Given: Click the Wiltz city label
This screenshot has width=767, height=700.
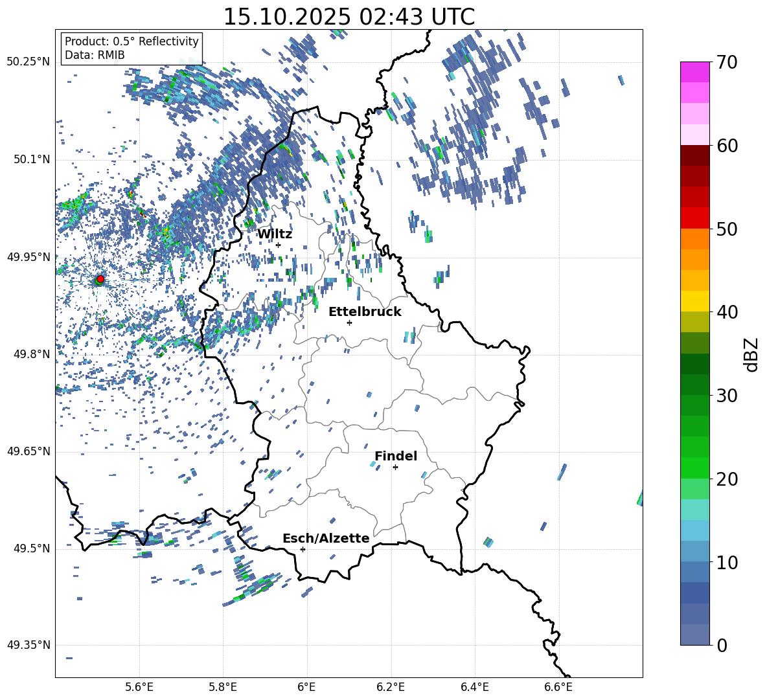Looking at the screenshot, I should [x=275, y=234].
